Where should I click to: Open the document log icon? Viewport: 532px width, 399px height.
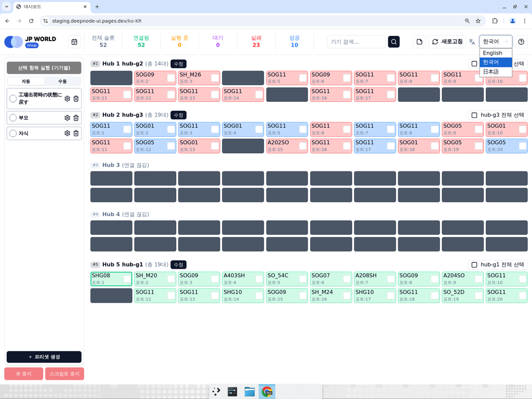419,42
